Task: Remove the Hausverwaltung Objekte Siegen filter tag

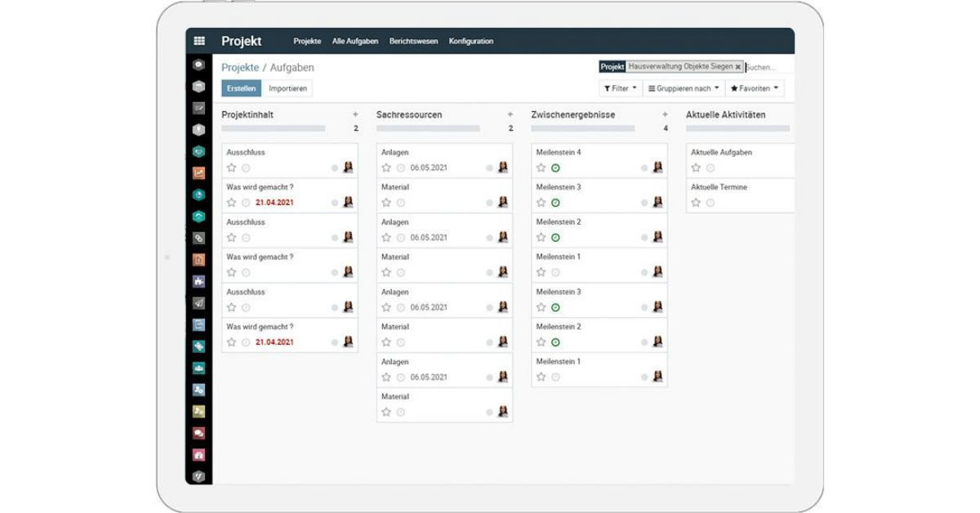Action: point(737,67)
